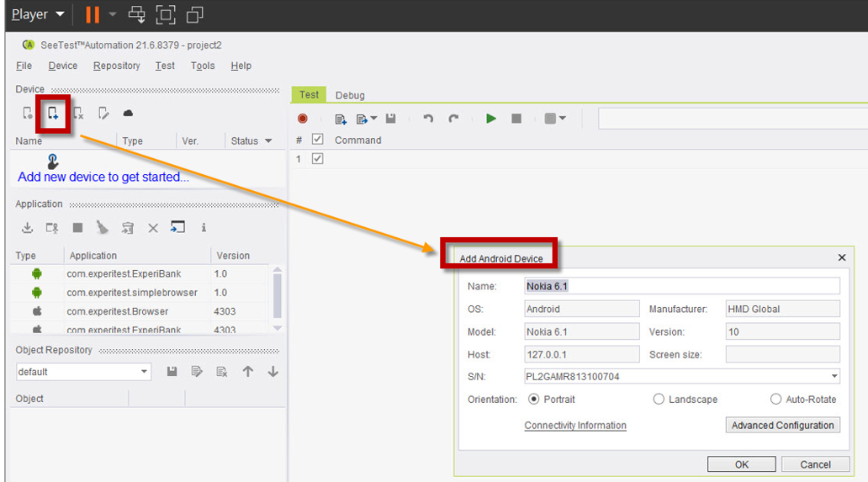Open the 'default' Object Repository combo box
Image resolution: width=868 pixels, height=482 pixels.
click(x=83, y=372)
